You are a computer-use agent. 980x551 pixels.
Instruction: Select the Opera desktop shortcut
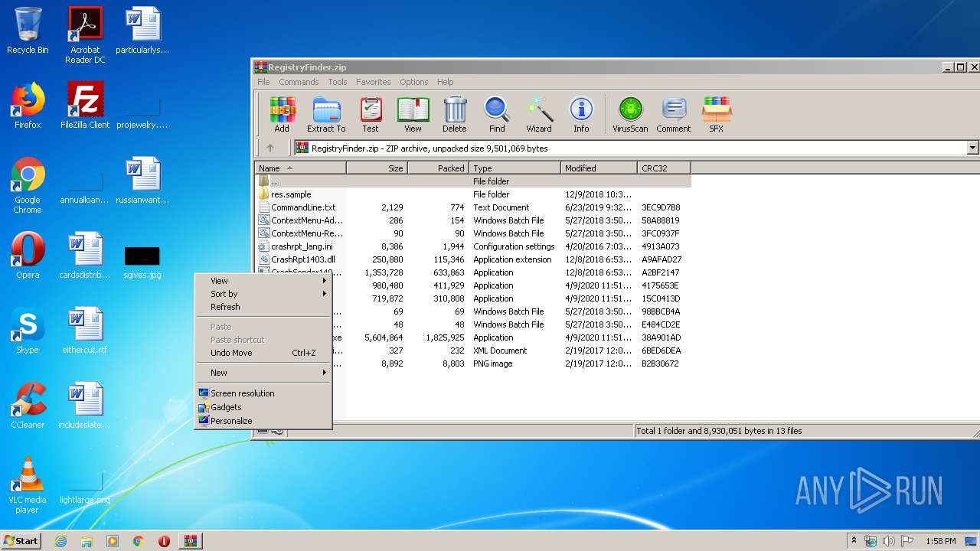pos(28,256)
